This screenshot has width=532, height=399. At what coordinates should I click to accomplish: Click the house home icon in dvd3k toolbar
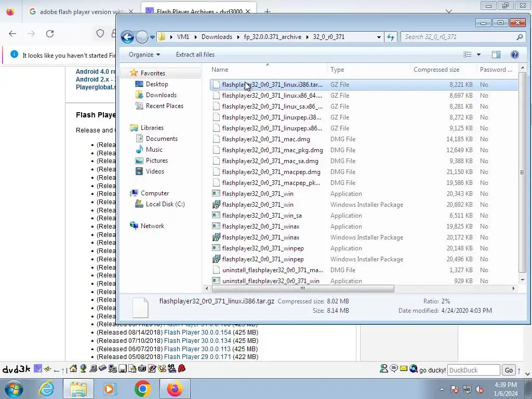[x=73, y=369]
